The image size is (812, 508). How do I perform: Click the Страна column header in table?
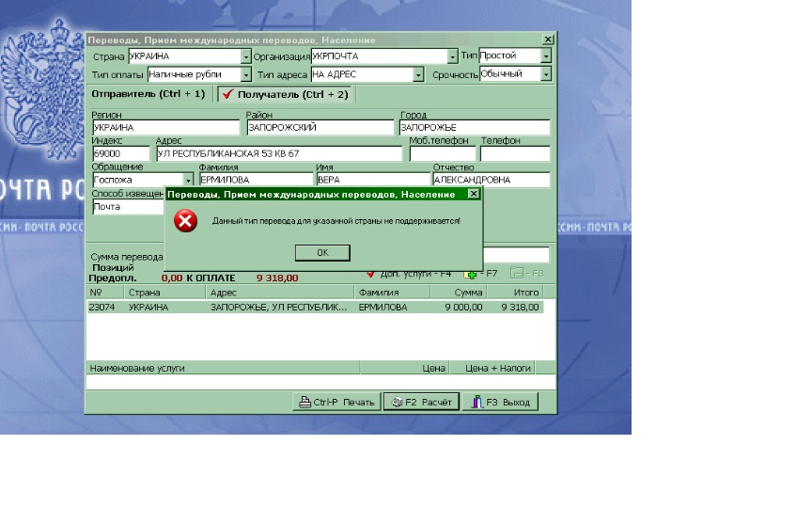click(x=165, y=293)
